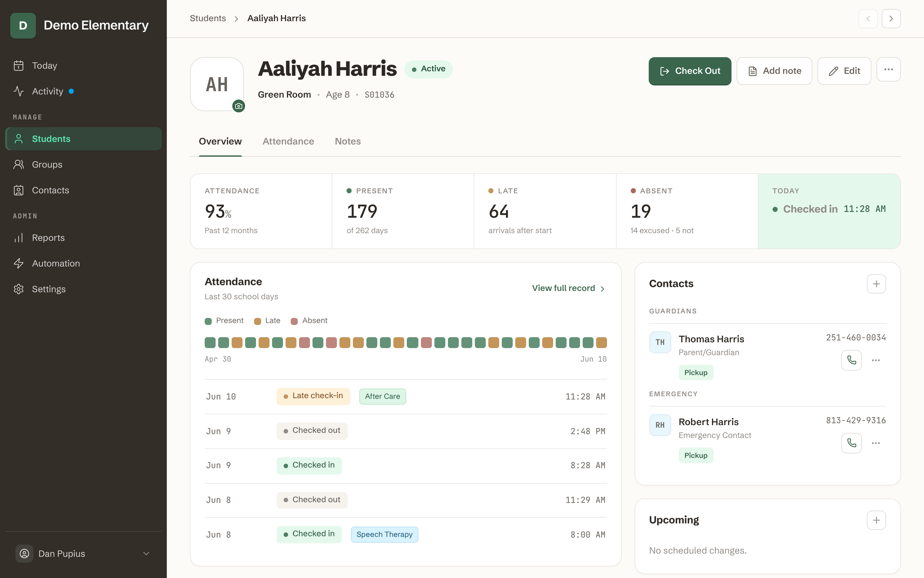Switch to the Attendance tab

click(x=288, y=141)
